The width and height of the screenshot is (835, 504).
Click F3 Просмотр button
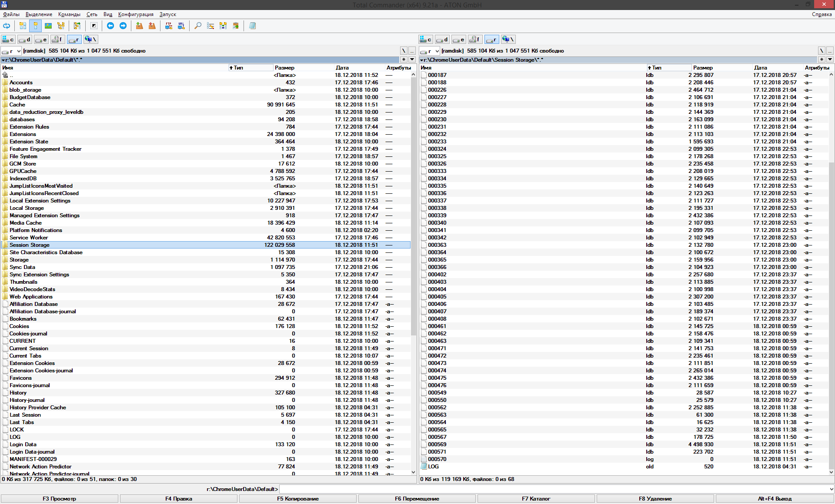pos(59,499)
